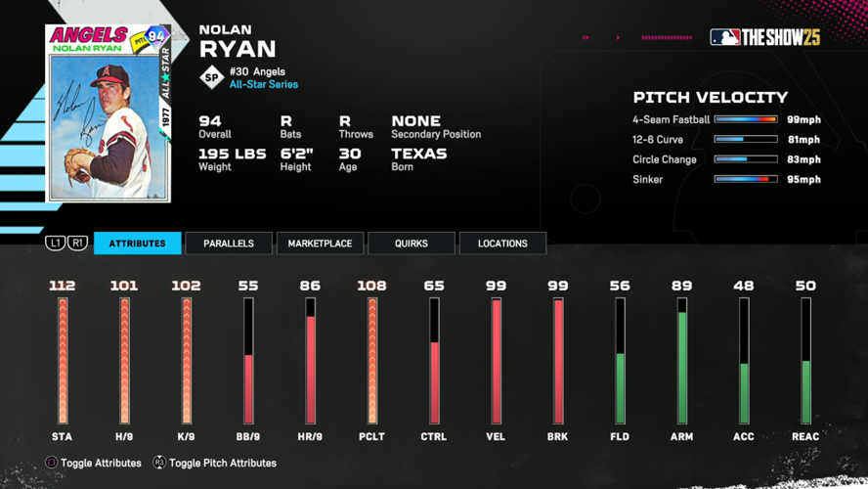Viewport: 868px width, 489px height.
Task: Select the Quirks tab
Action: click(x=411, y=244)
